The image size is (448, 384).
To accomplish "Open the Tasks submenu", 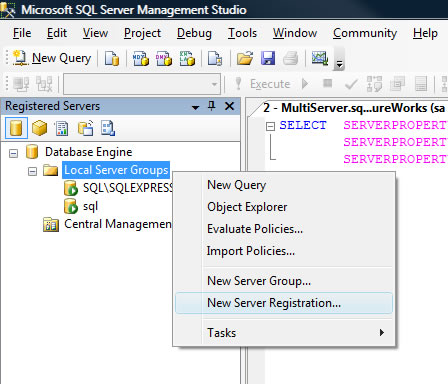I will coord(284,333).
